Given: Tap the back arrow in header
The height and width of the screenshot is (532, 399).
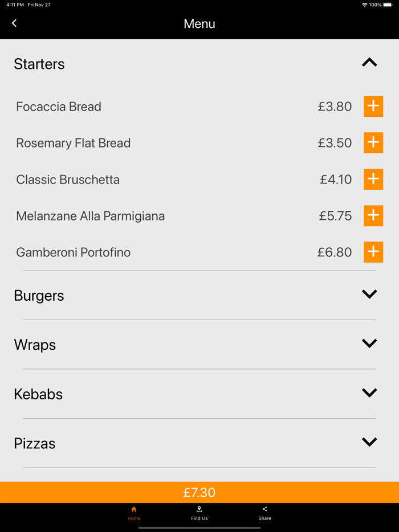Looking at the screenshot, I should click(x=14, y=23).
